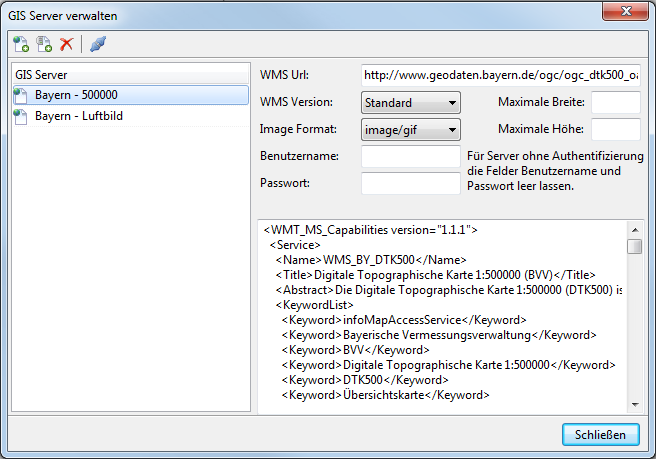Viewport: 656px width, 459px height.
Task: Click the icon beside Bayern - Luftbild
Action: click(x=22, y=116)
